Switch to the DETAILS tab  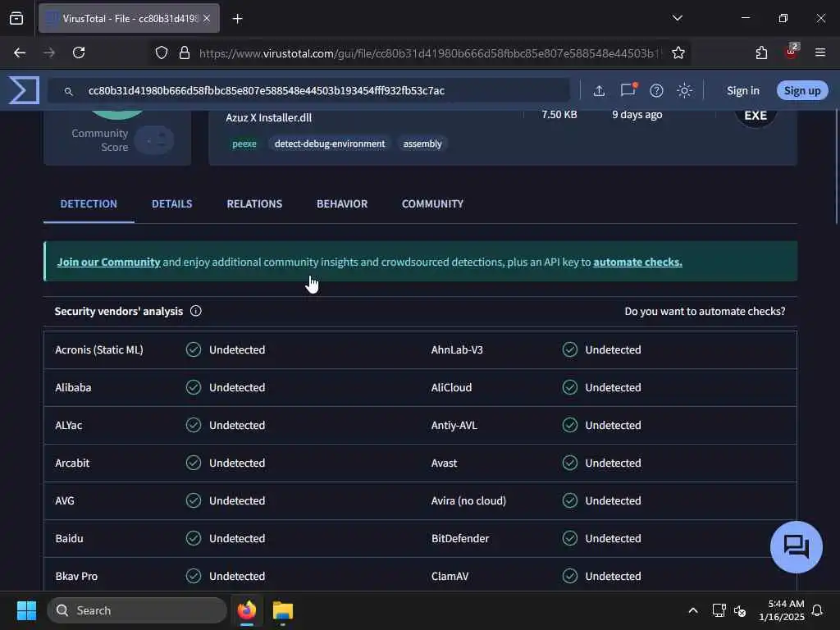[x=172, y=203]
